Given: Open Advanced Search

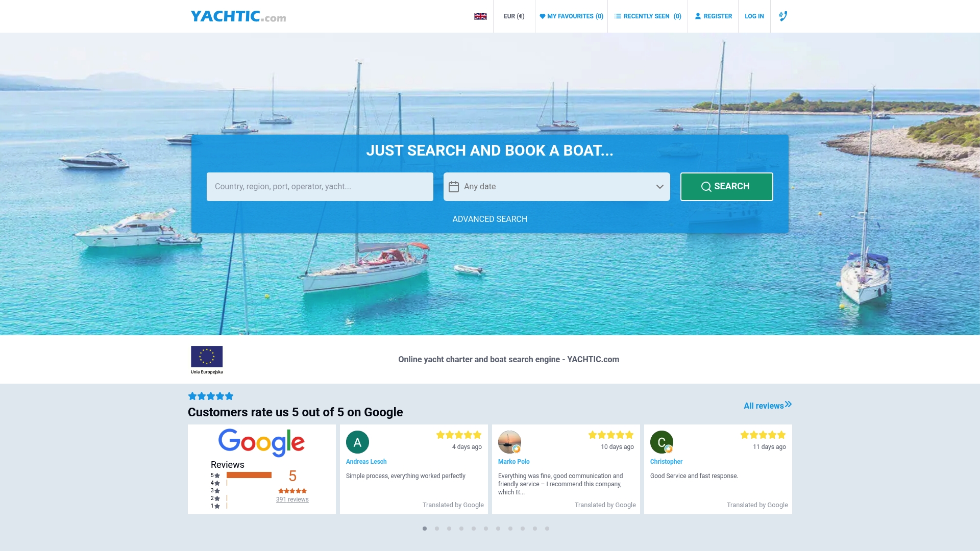Looking at the screenshot, I should point(490,219).
